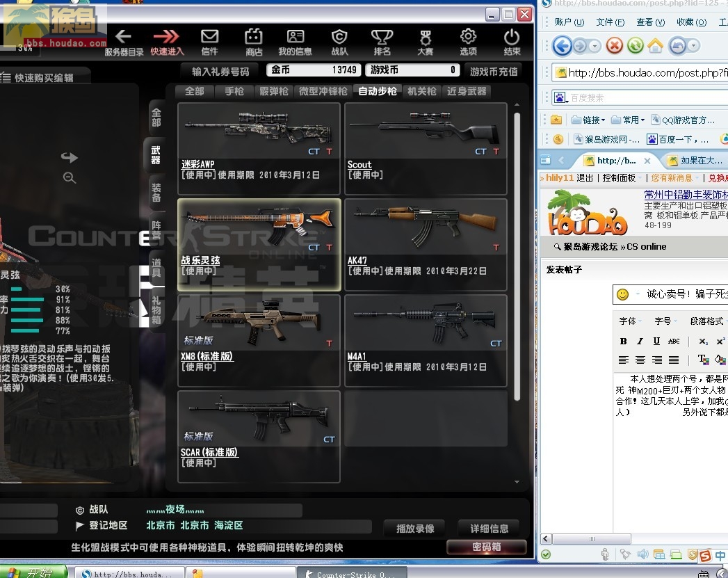Open the 收藏(O) browser menu
This screenshot has width=728, height=578.
tap(691, 22)
